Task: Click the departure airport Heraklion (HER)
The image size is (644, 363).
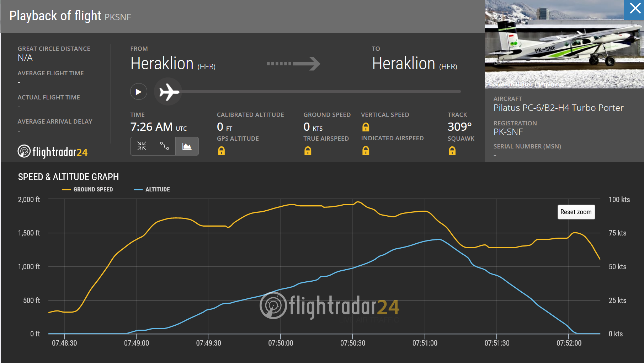Action: tap(173, 64)
